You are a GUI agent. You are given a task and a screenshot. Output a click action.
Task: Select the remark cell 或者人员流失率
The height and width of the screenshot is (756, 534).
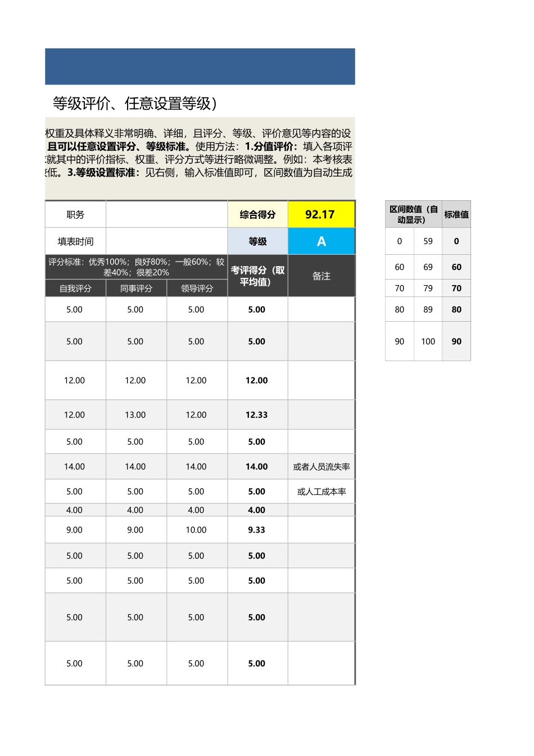click(x=321, y=466)
